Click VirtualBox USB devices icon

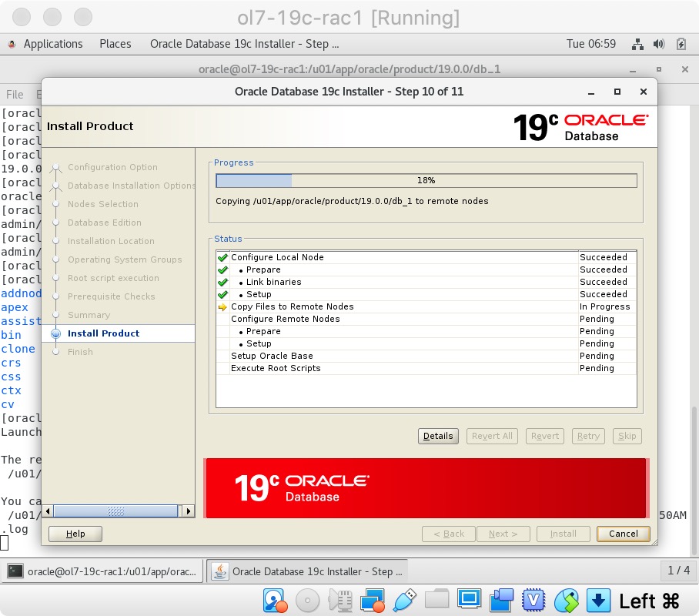pos(405,601)
